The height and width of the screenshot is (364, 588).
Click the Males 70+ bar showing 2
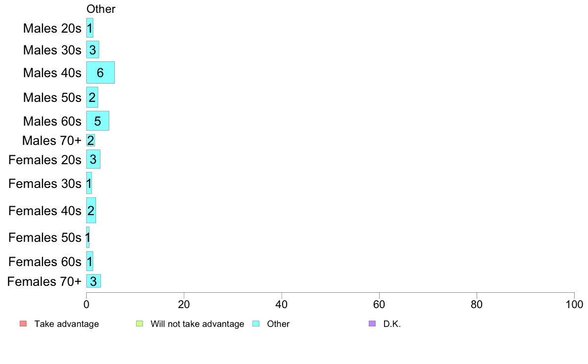point(91,140)
